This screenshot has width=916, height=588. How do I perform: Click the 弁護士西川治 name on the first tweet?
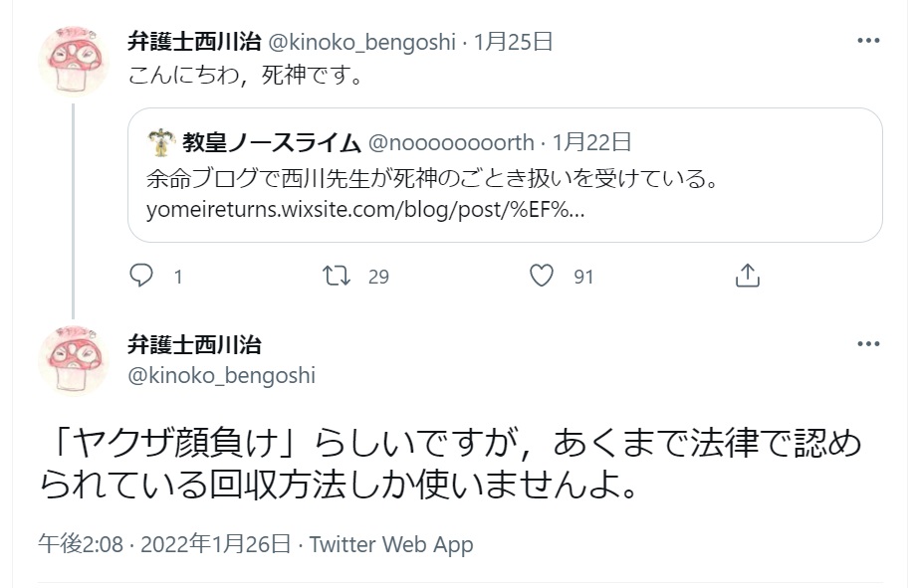tap(194, 42)
